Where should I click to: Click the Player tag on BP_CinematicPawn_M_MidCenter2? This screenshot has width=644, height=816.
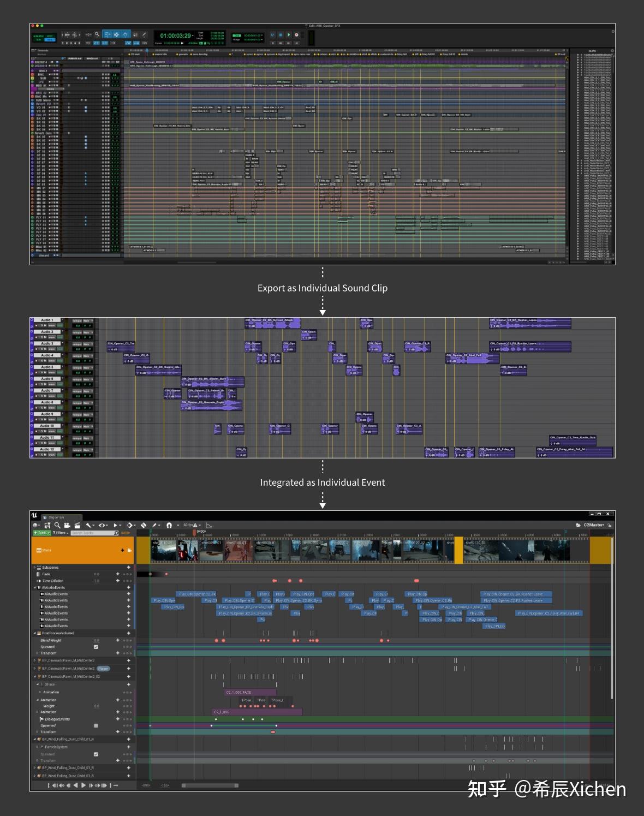(x=103, y=669)
